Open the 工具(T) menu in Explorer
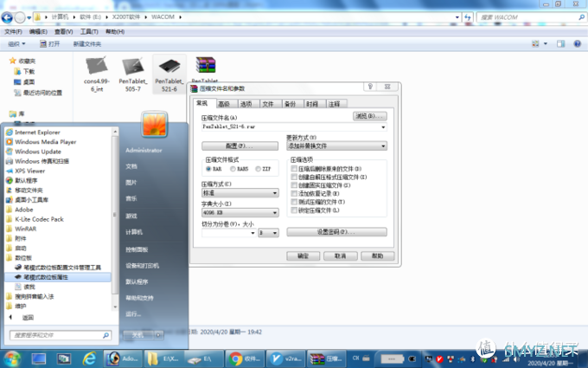This screenshot has width=588, height=368. coord(89,31)
